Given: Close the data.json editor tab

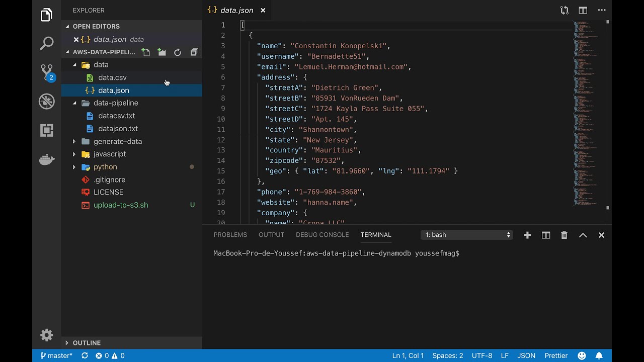Looking at the screenshot, I should pyautogui.click(x=263, y=10).
